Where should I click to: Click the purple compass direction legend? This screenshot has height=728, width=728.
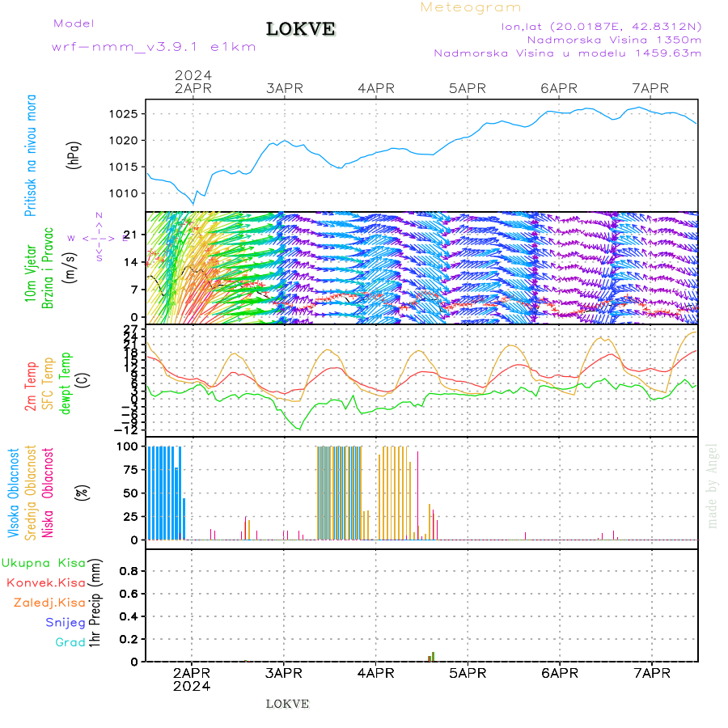pos(99,237)
